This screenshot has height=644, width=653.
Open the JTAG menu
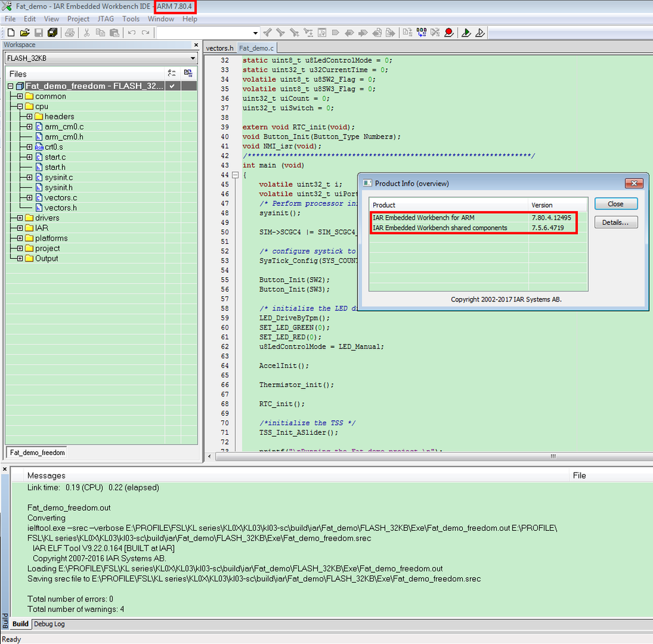click(105, 19)
